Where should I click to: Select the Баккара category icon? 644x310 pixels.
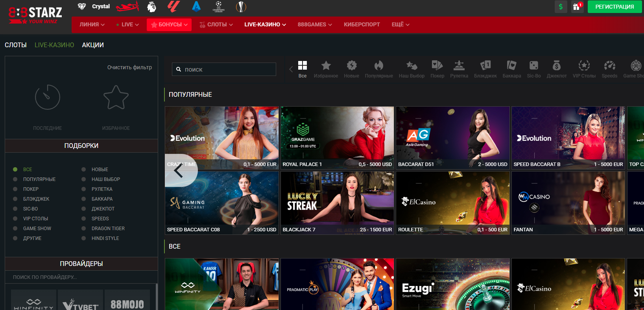[x=512, y=65]
